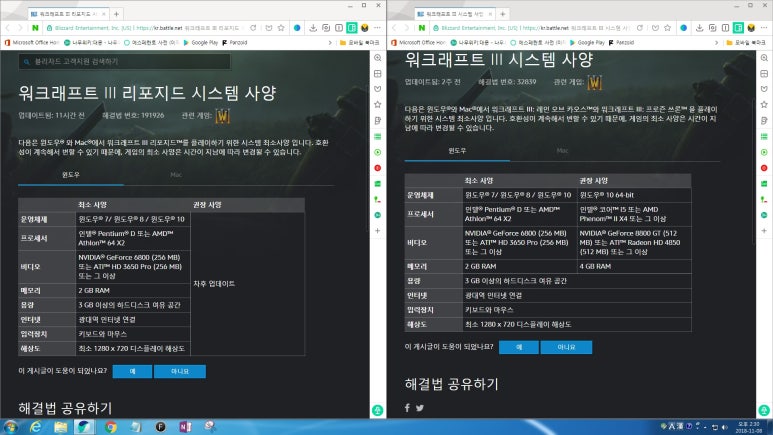Open Microsoft Office Home bookmark in left window
The height and width of the screenshot is (435, 773).
pos(32,43)
